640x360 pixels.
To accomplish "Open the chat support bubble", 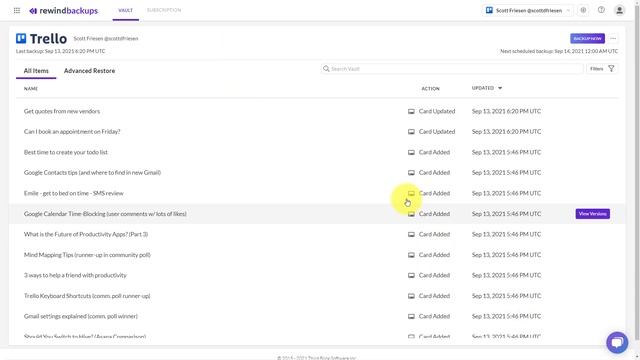I will [617, 342].
